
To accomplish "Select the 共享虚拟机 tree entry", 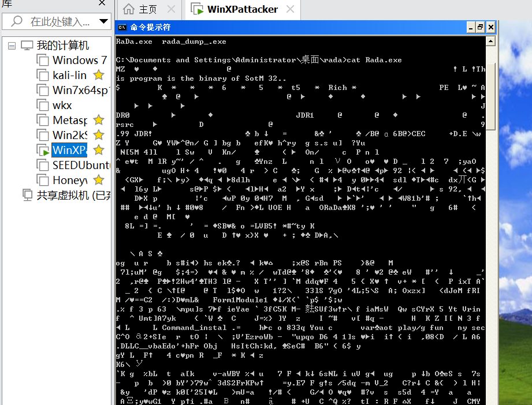I will (73, 195).
